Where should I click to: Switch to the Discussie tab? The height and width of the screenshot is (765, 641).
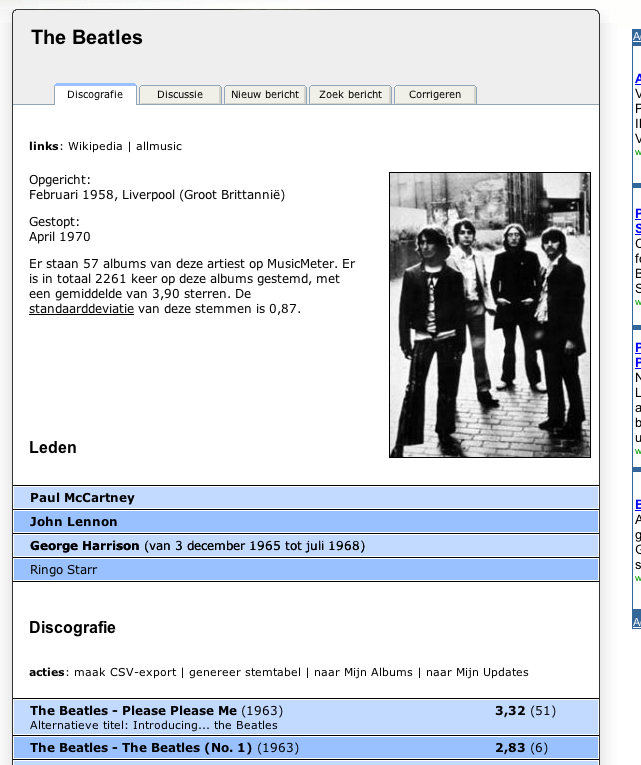[179, 94]
